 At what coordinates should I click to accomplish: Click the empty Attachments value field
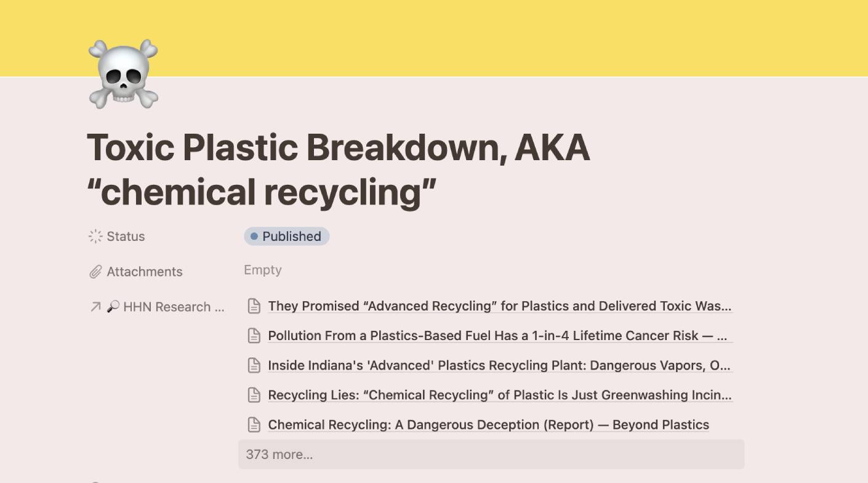click(263, 270)
